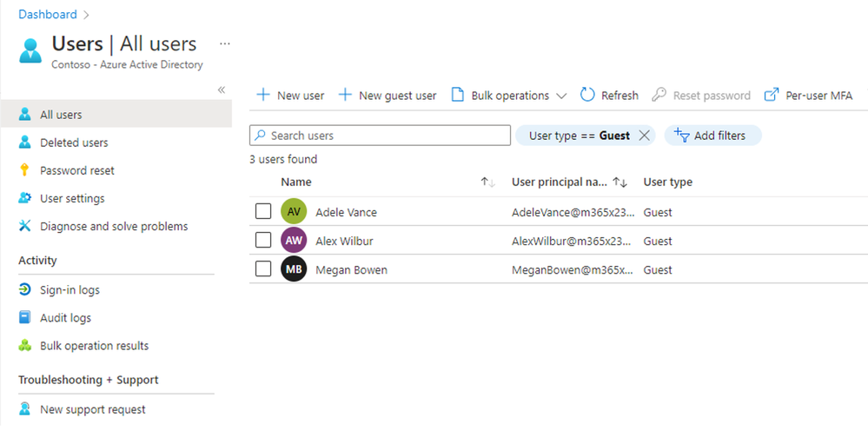The width and height of the screenshot is (868, 431).
Task: Click the Reset password label
Action: (x=712, y=96)
